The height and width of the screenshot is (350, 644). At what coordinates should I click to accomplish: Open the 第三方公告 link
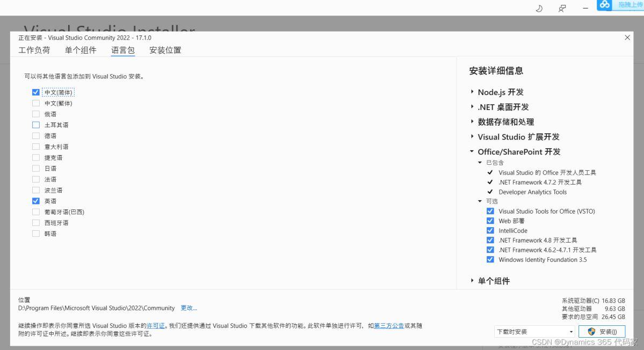389,326
